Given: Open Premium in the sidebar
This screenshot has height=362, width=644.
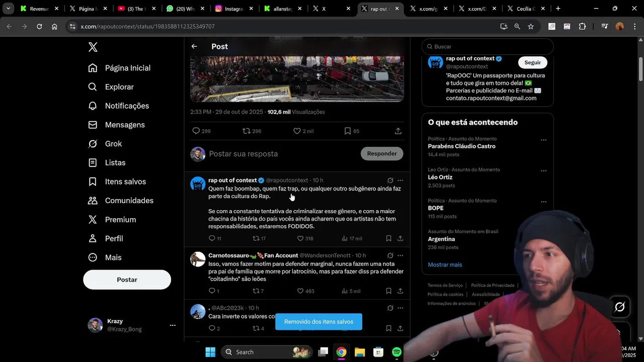Looking at the screenshot, I should (112, 220).
